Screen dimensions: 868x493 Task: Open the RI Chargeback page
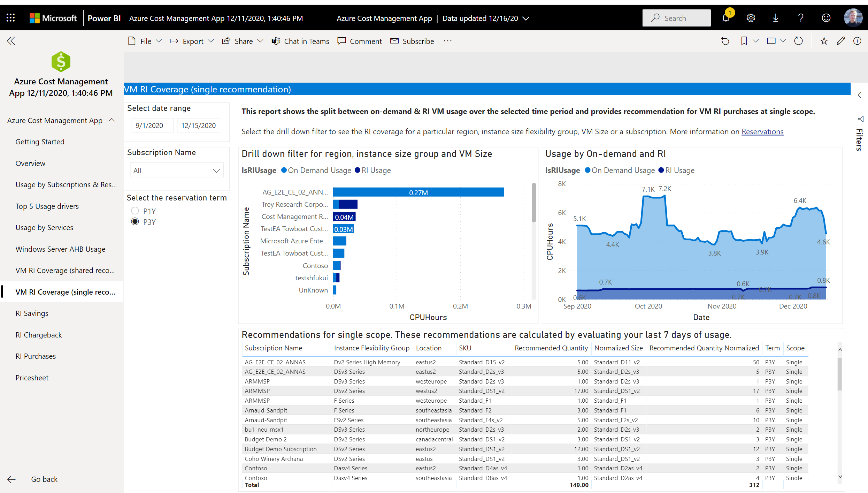[39, 335]
